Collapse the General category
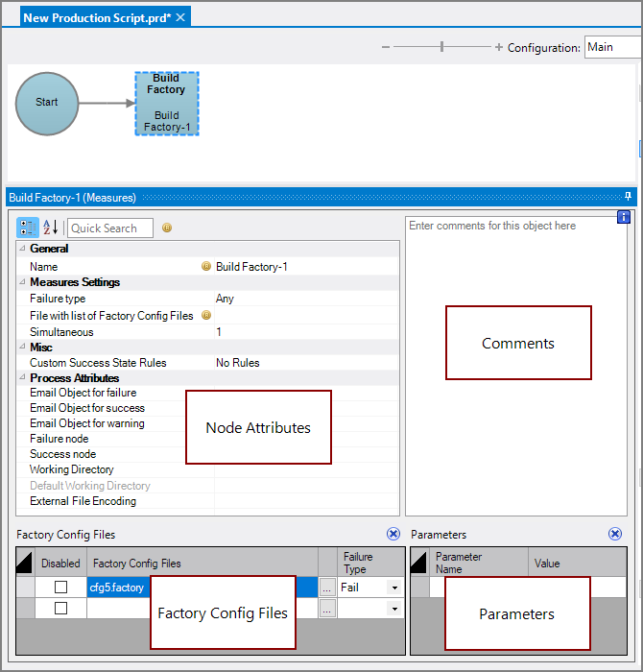 tap(22, 248)
